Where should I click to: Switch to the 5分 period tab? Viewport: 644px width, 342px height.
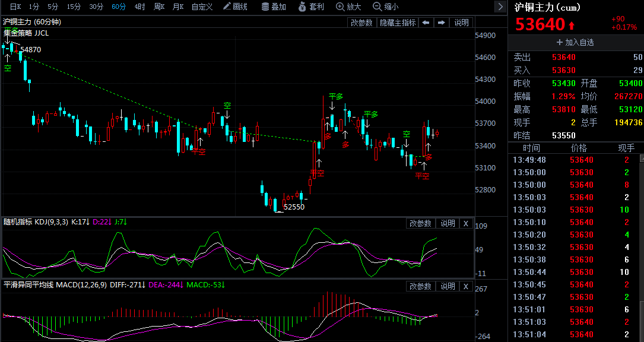point(53,7)
